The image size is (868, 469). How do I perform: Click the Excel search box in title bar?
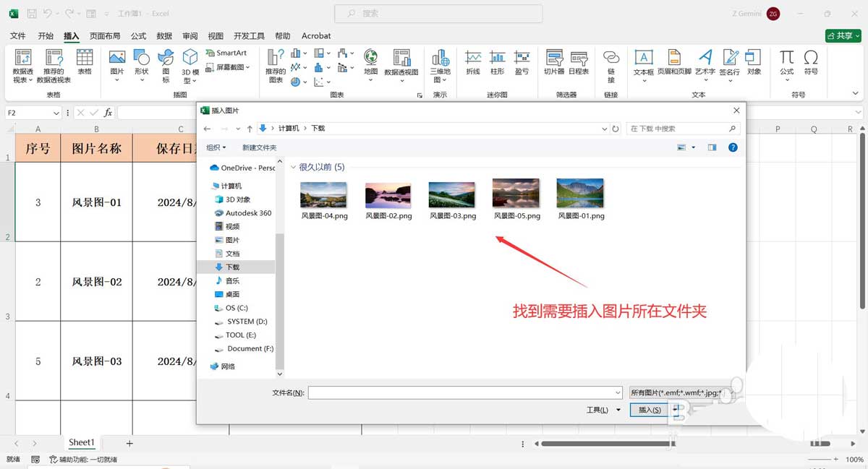tap(438, 13)
